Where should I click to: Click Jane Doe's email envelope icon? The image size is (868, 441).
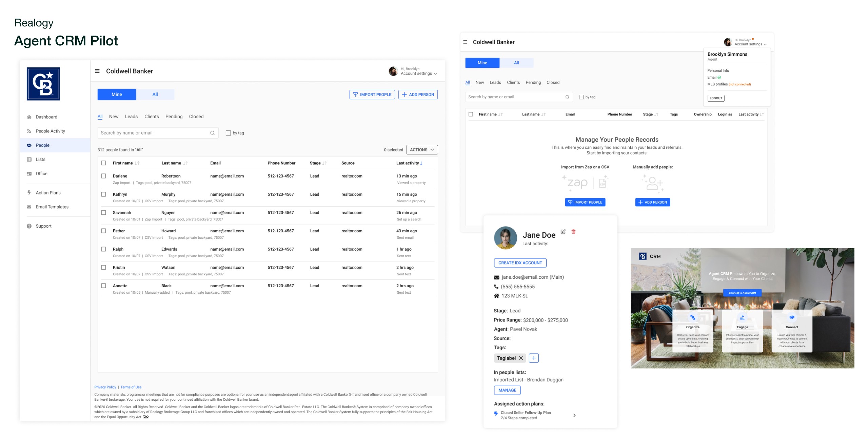click(497, 277)
